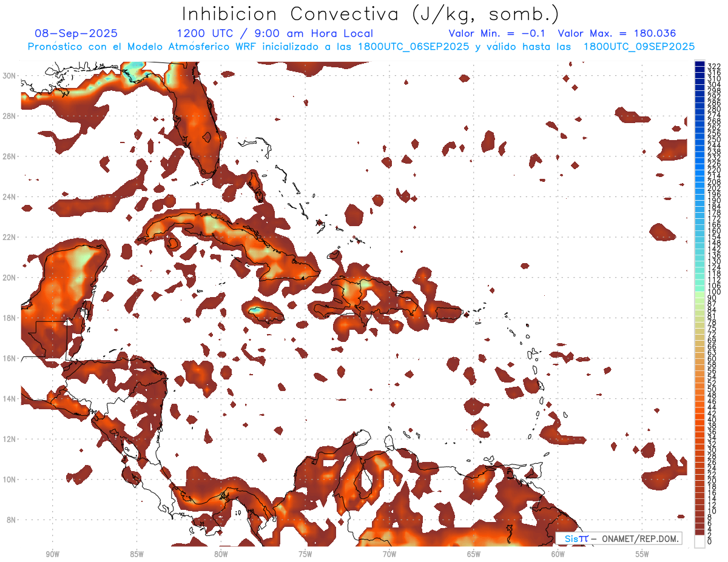Select the '1200 UTC / 9:00 am Hora Local' text

(x=274, y=33)
